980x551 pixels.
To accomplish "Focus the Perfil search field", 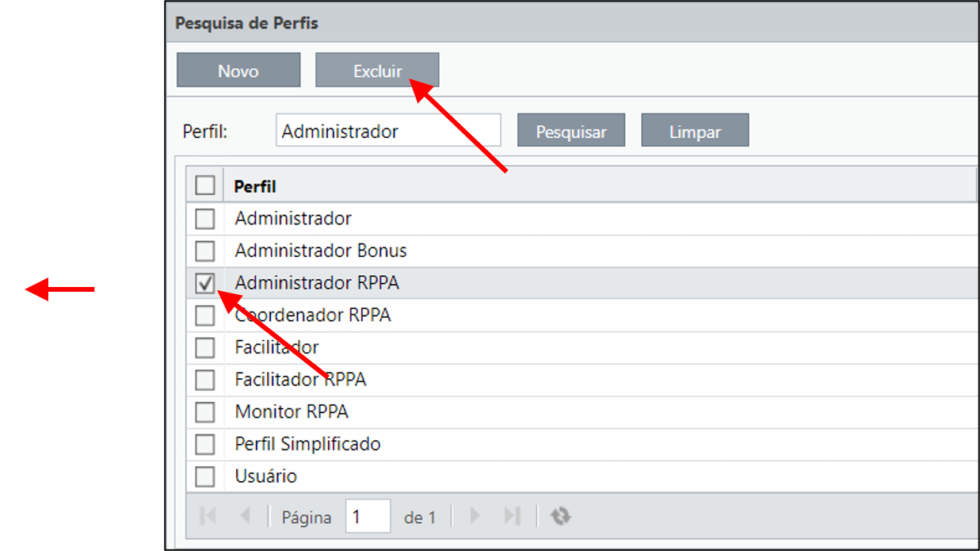I will (x=389, y=131).
